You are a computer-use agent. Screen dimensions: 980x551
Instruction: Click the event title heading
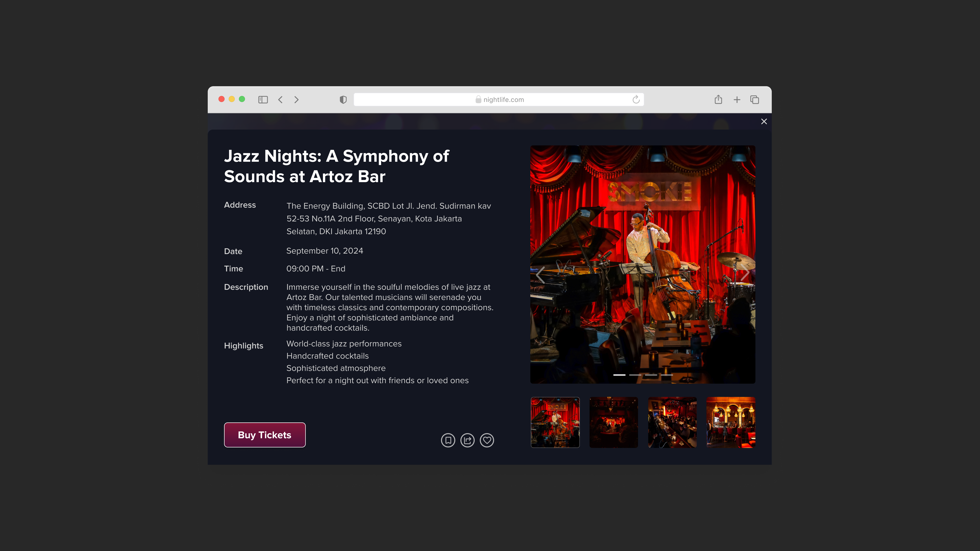pyautogui.click(x=337, y=166)
